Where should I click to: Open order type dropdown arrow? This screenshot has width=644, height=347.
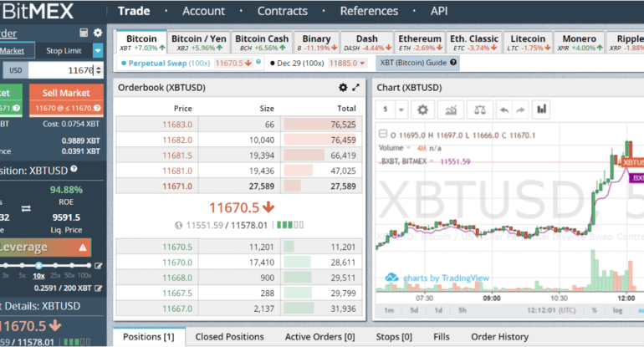(98, 51)
